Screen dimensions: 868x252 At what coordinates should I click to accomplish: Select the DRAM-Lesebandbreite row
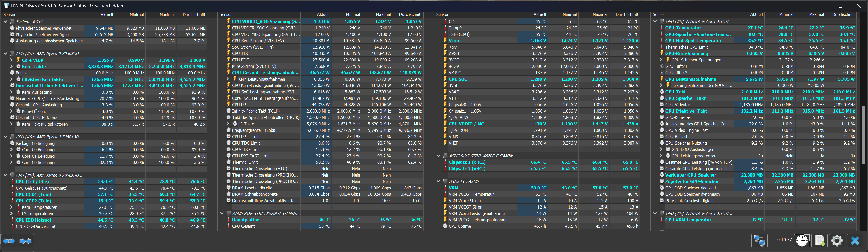click(x=324, y=188)
